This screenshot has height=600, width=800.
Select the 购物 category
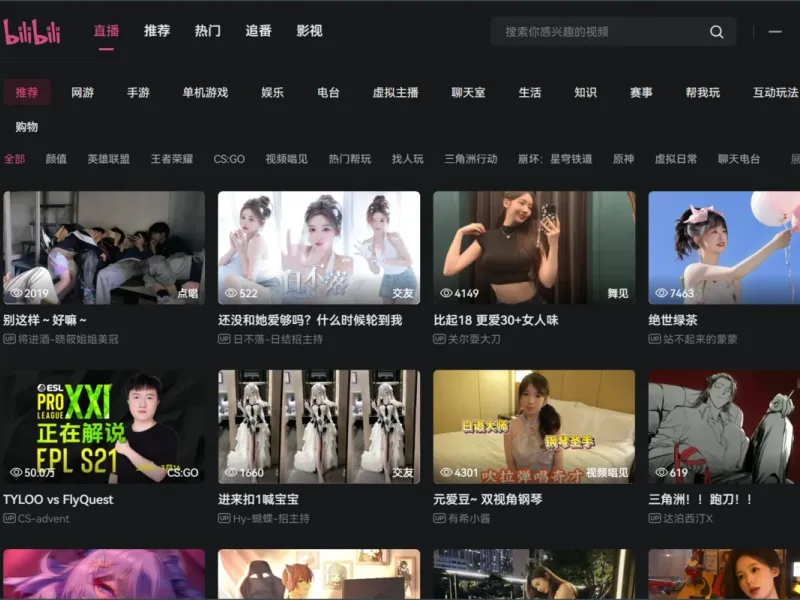point(27,127)
